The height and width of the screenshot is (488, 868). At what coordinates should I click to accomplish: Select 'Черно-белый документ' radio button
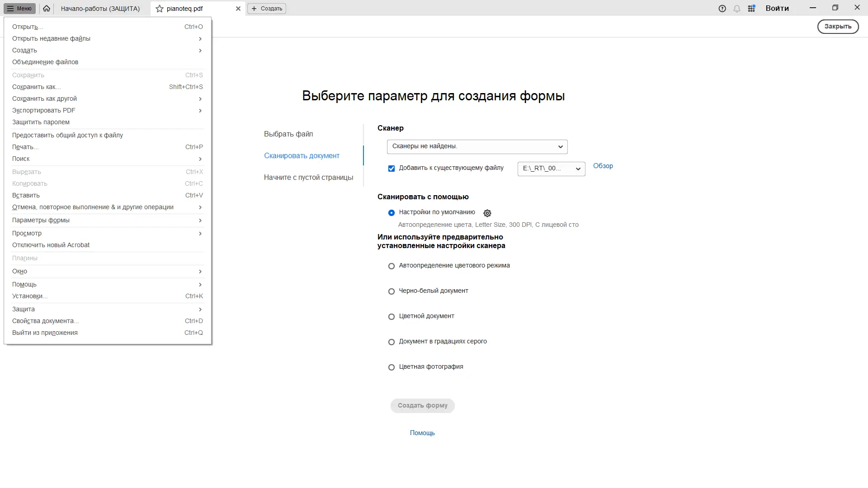point(392,291)
